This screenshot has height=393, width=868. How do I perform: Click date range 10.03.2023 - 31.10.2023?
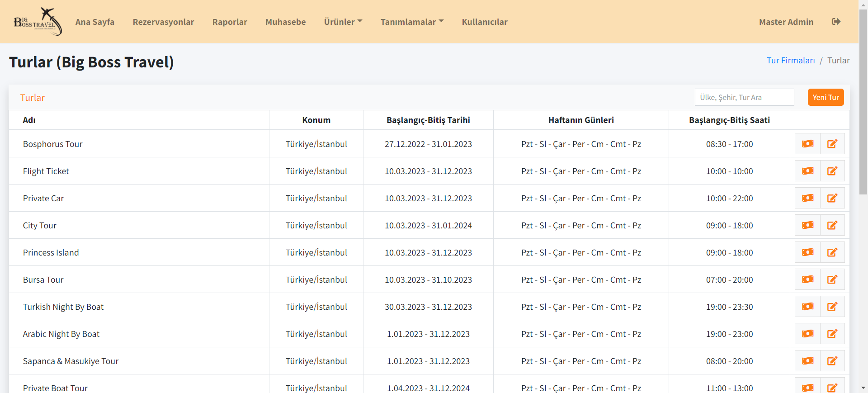[428, 279]
